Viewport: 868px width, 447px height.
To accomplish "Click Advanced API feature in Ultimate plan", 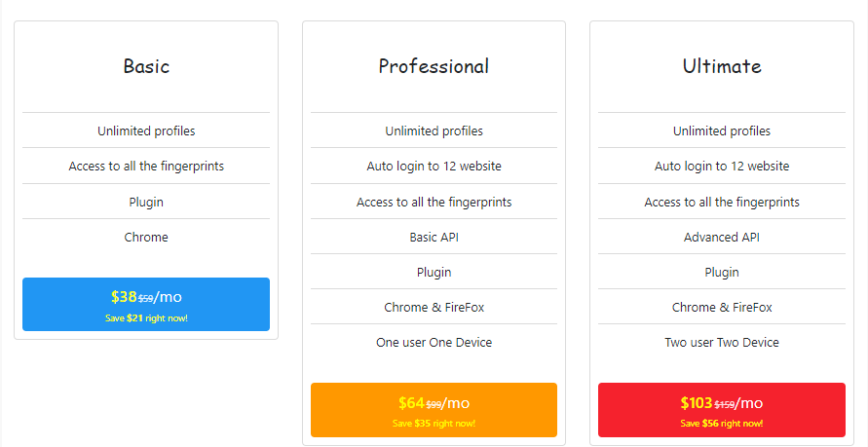I will 722,237.
